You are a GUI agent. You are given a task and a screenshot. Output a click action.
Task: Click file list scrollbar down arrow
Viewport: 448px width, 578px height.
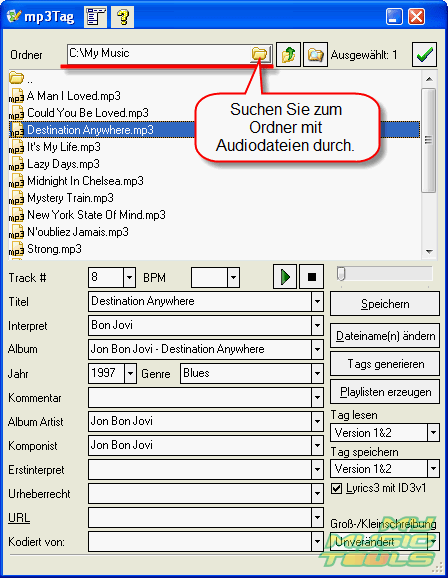pos(429,251)
